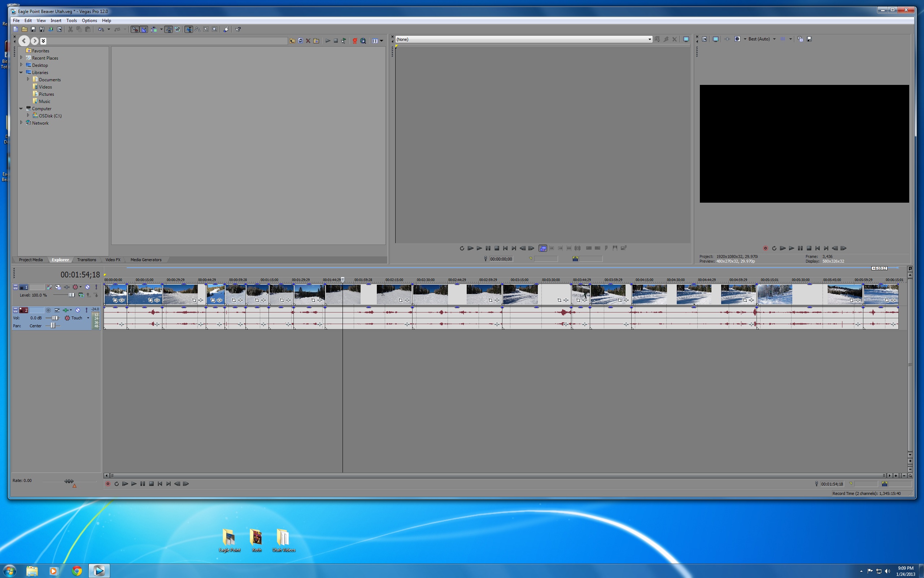Click Get Media from the Web icon

[363, 40]
